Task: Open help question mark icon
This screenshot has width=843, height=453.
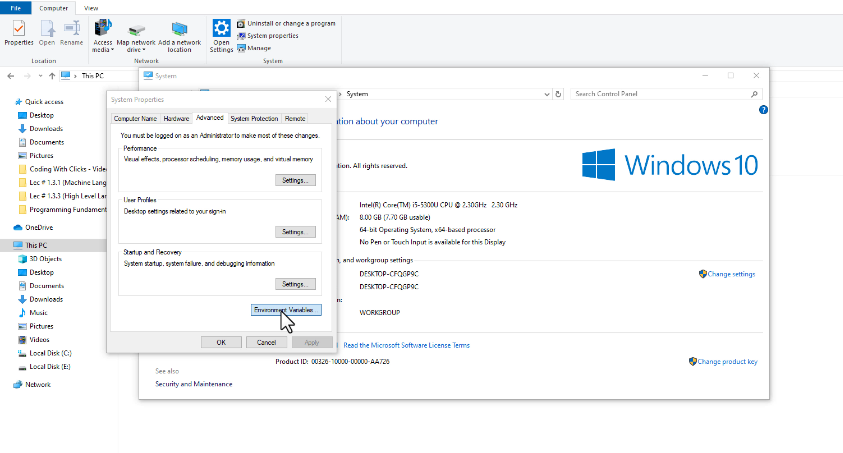Action: pos(763,110)
